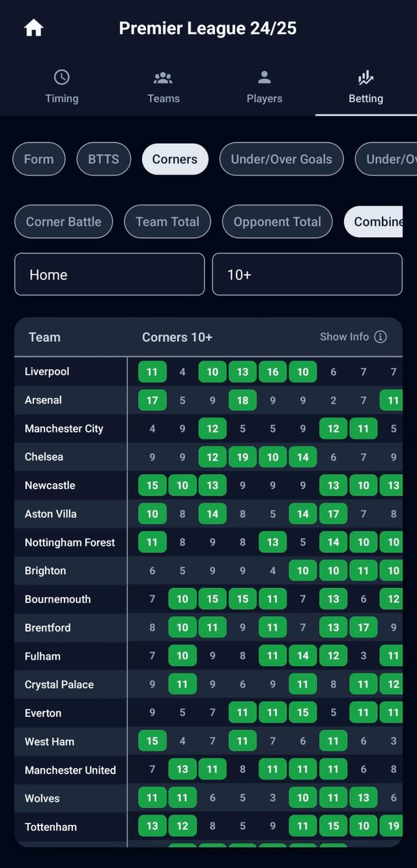Open the Arsenal team row
The height and width of the screenshot is (868, 417).
[x=43, y=400]
